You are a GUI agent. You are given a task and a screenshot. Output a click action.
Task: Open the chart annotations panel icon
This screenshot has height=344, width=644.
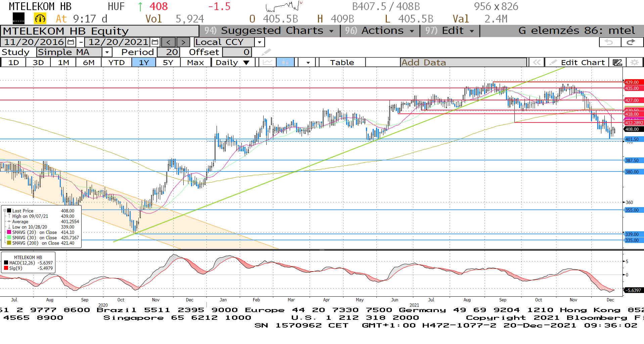point(617,62)
